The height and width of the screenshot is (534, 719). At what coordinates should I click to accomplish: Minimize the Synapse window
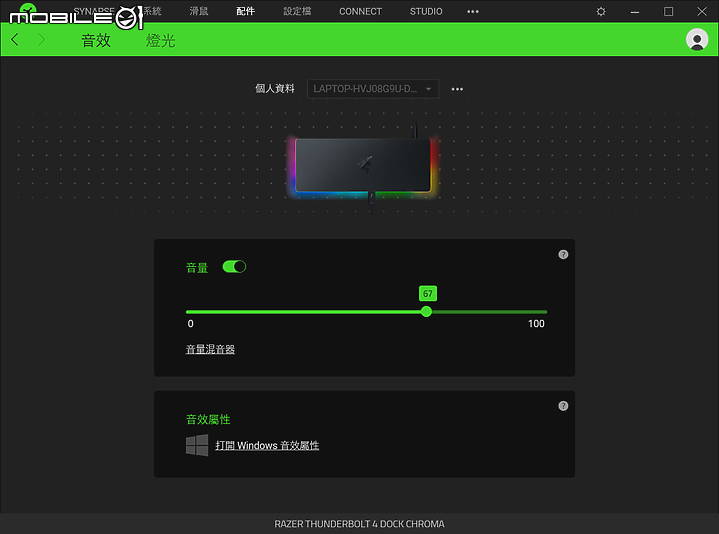point(635,11)
